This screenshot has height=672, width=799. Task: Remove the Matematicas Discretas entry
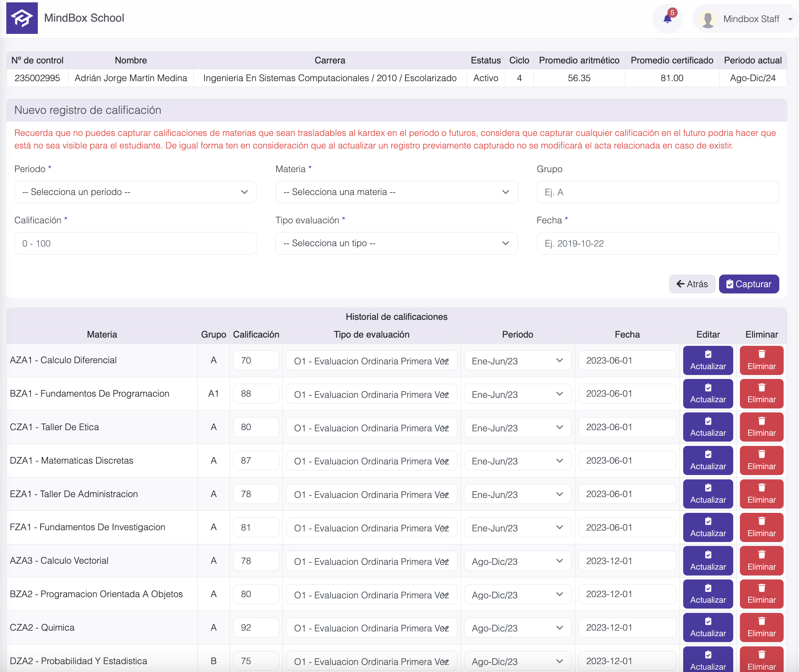[x=761, y=460]
